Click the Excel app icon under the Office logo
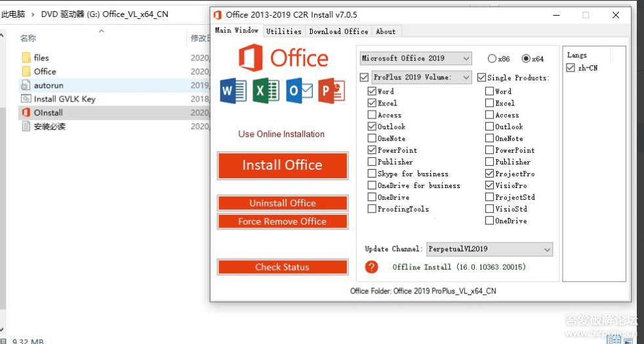 point(266,90)
